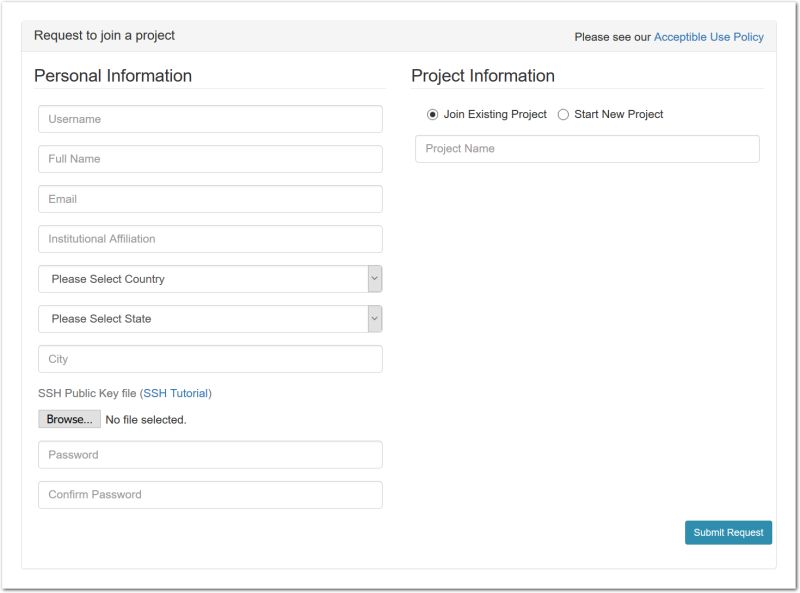Click the Institutional Affiliation field
Screen dimensions: 800x593
210,239
